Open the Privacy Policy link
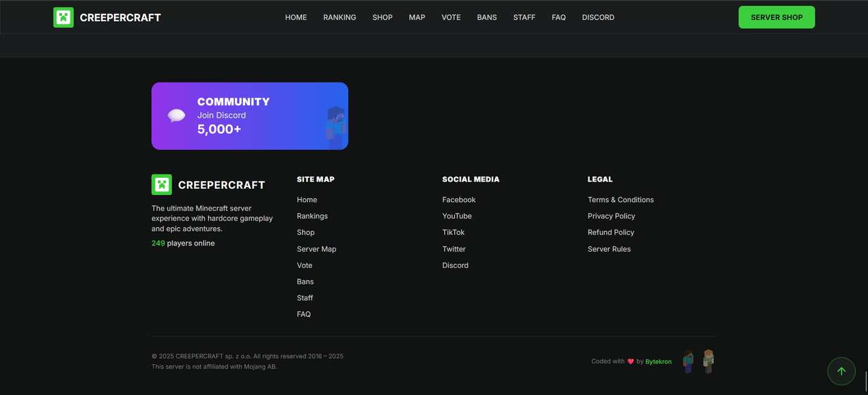The image size is (868, 395). (x=611, y=216)
